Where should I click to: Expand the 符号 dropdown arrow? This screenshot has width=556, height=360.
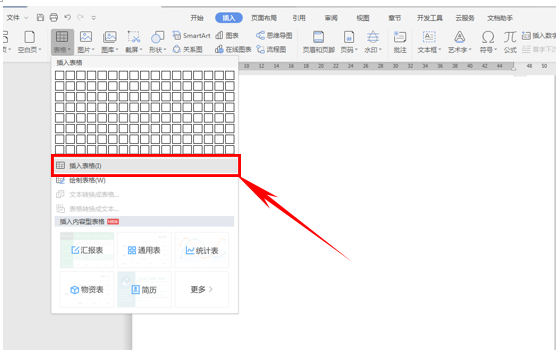coord(495,50)
